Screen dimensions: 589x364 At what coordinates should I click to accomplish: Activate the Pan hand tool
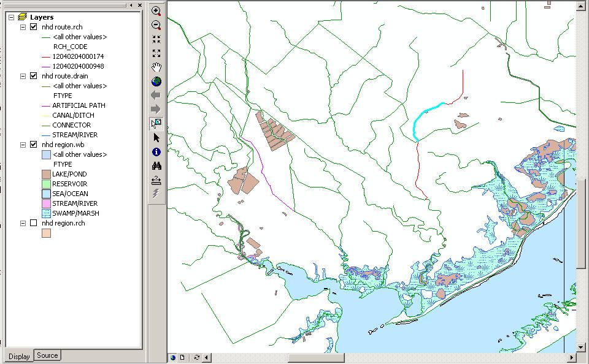point(156,67)
